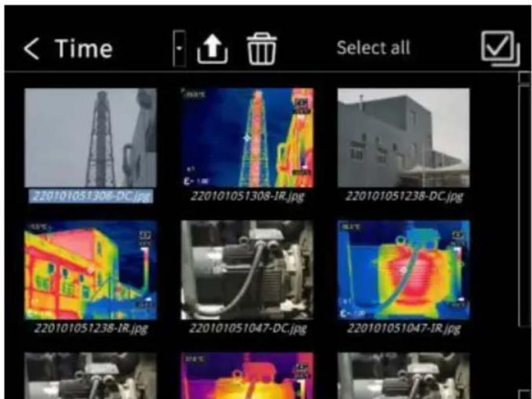Click file name 220101051308-IR.jpg
532x399 pixels.
[247, 197]
